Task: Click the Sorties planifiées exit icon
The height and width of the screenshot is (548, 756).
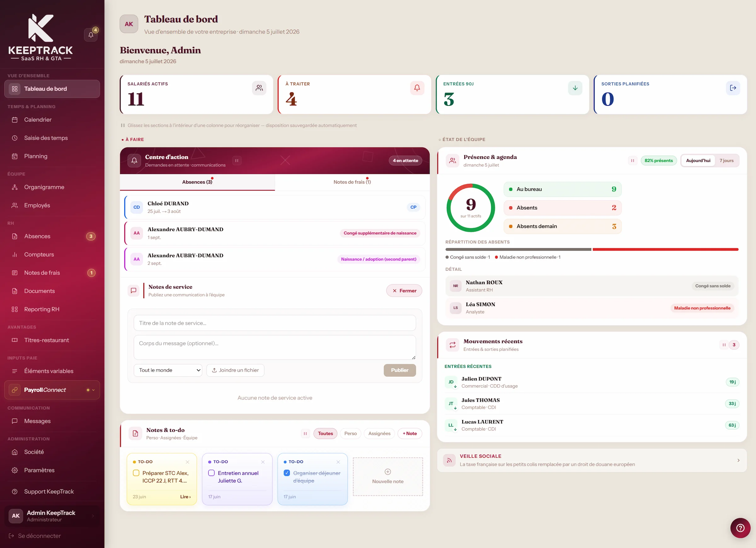Action: click(733, 88)
